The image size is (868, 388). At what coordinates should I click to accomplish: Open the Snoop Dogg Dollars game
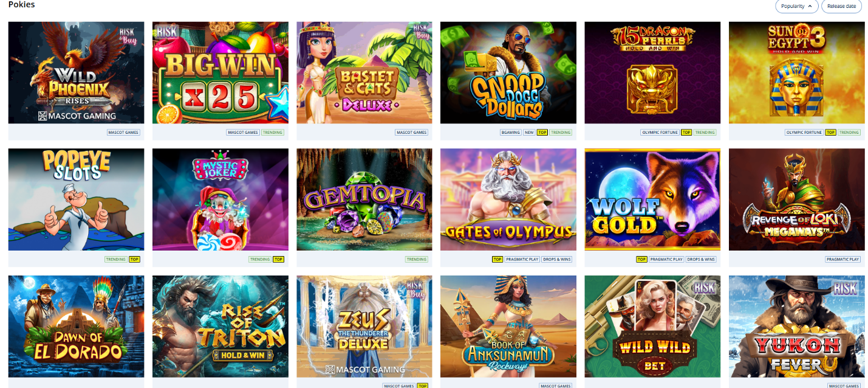coord(508,73)
